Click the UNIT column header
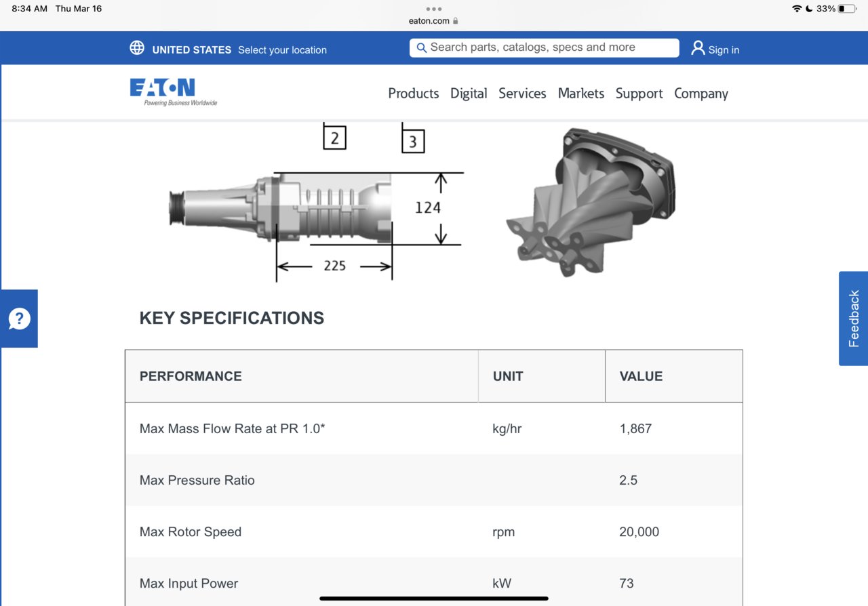 pos(508,376)
